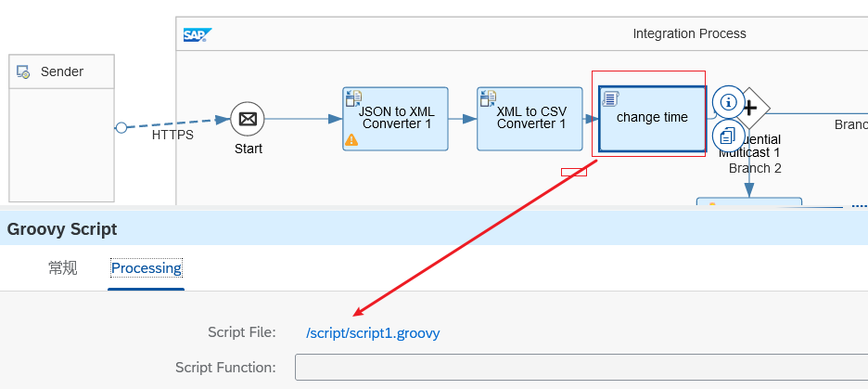Click the Sequential Multicast plus gateway icon
The height and width of the screenshot is (389, 868).
coord(750,108)
